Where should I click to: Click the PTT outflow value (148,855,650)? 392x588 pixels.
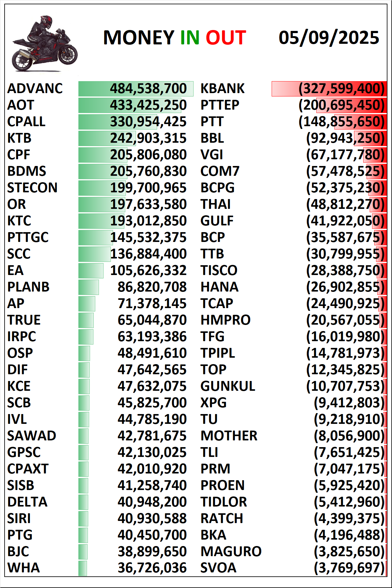coord(341,122)
